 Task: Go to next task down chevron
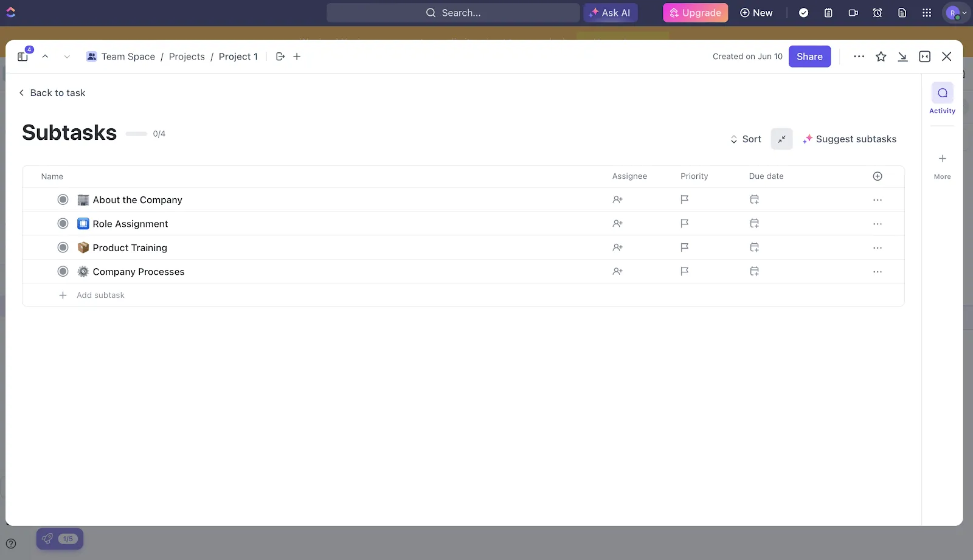[x=67, y=57]
